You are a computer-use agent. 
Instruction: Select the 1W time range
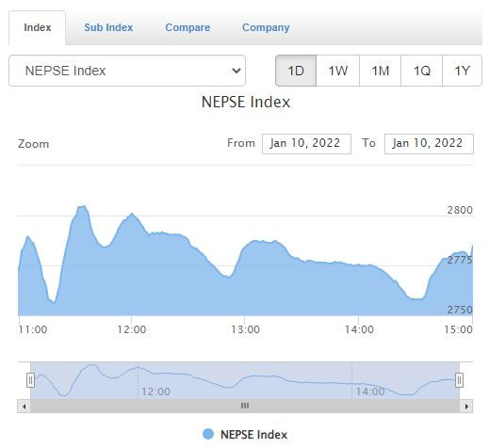point(338,71)
